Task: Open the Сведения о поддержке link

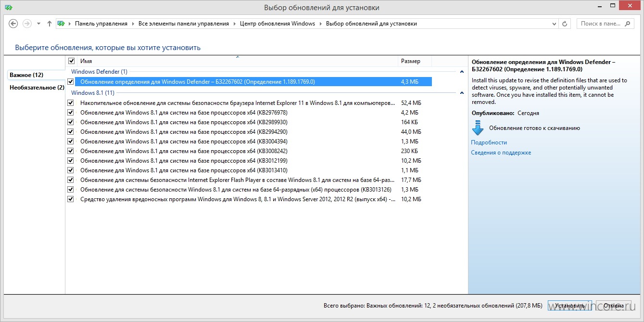Action: (501, 153)
